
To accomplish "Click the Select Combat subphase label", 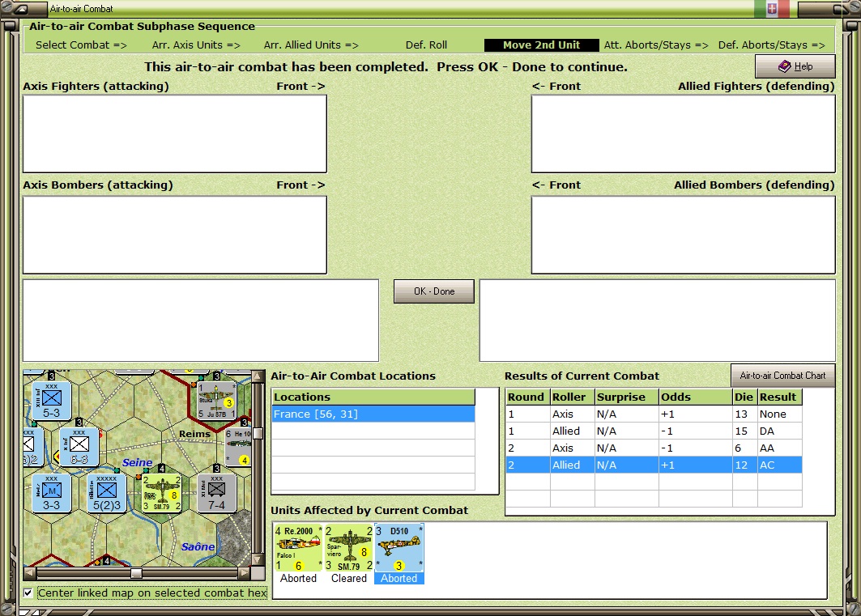I will pos(81,45).
